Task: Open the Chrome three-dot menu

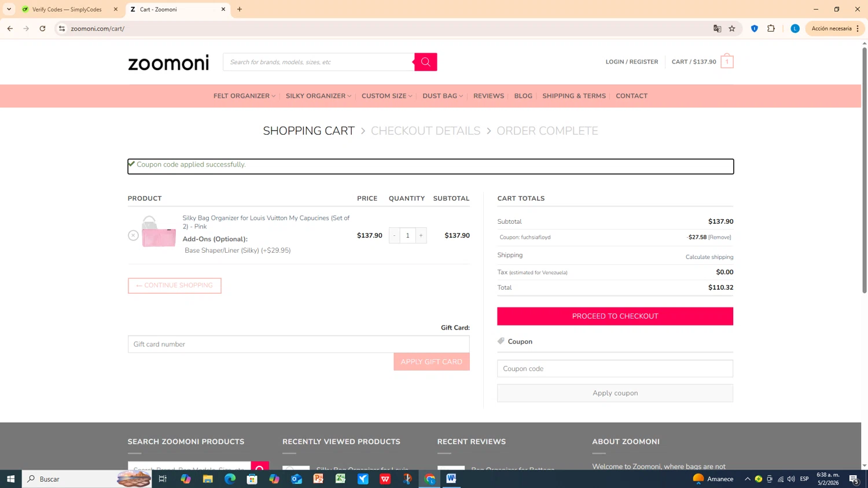Action: pyautogui.click(x=858, y=28)
